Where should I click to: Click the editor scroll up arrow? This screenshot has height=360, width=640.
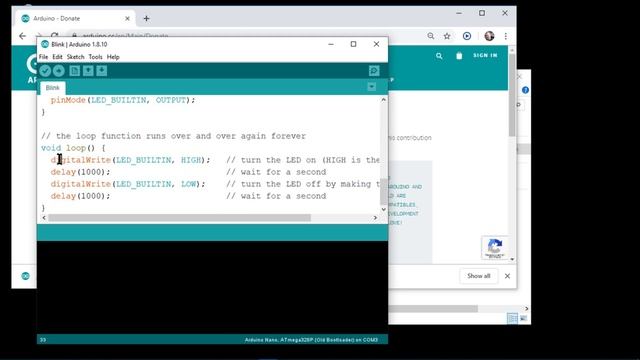[x=384, y=100]
